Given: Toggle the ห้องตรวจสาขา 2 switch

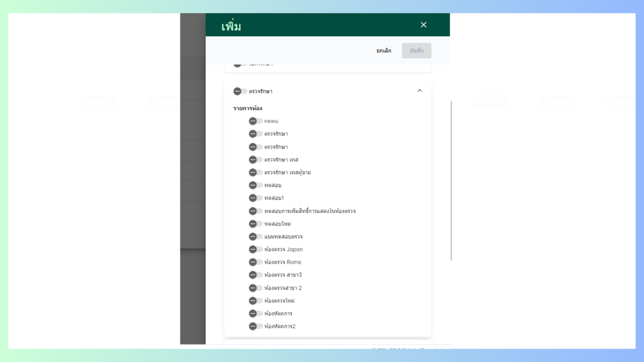Looking at the screenshot, I should (255, 288).
